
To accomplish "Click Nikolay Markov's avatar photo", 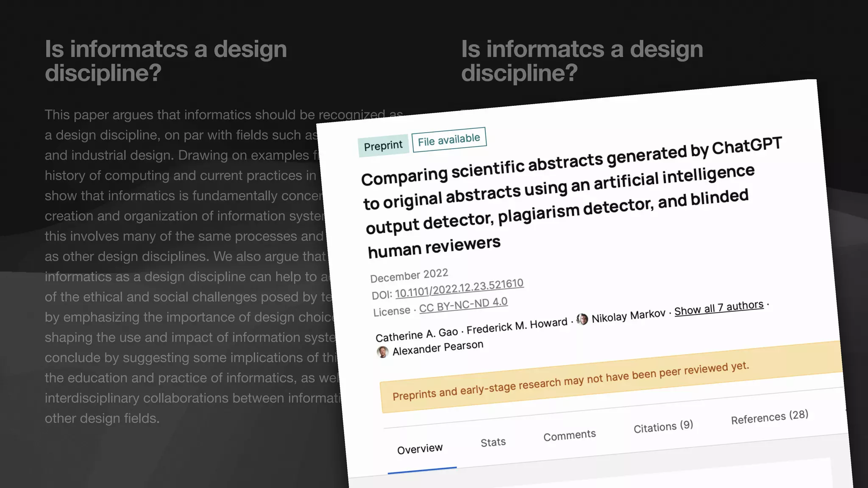I will coord(582,319).
